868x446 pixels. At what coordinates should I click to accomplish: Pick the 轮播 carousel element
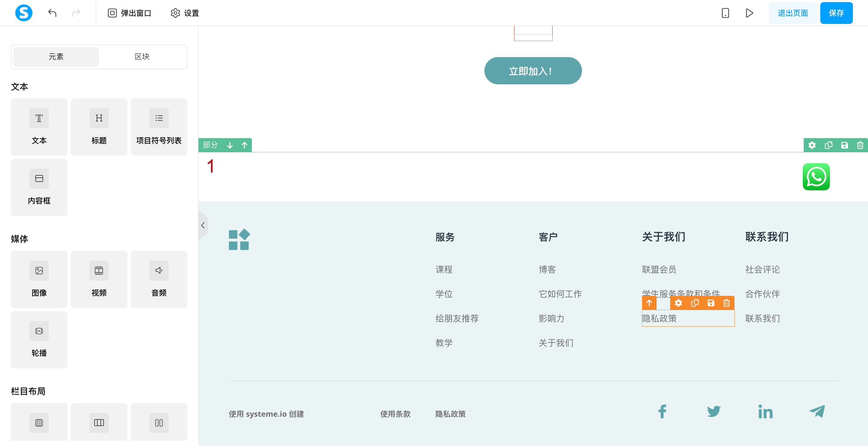click(x=39, y=339)
